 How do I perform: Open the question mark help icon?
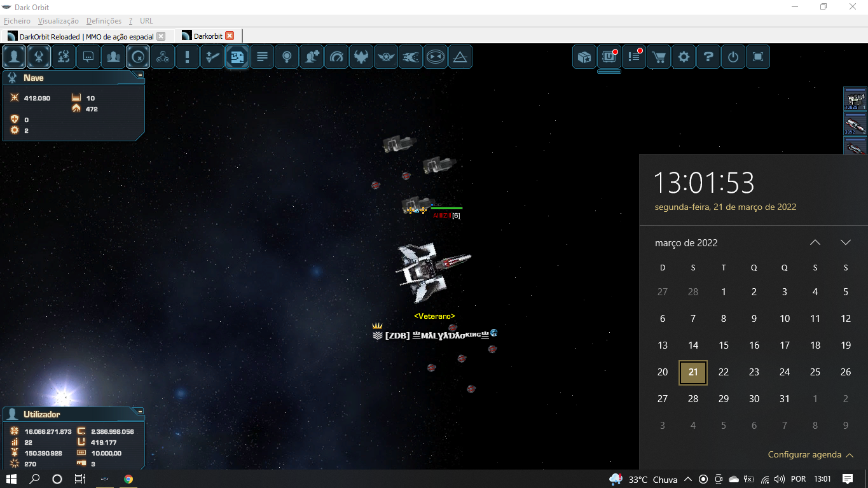click(x=708, y=57)
